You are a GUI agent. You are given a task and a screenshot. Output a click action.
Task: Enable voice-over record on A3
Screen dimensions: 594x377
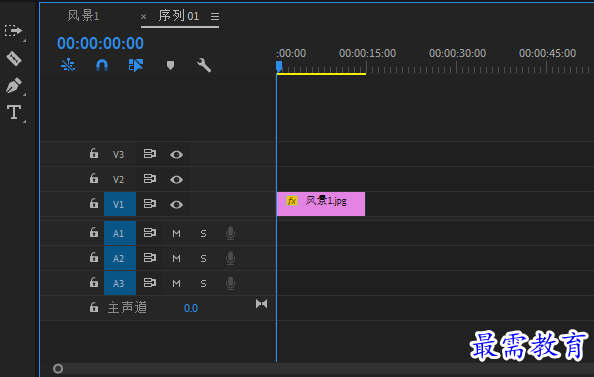230,283
